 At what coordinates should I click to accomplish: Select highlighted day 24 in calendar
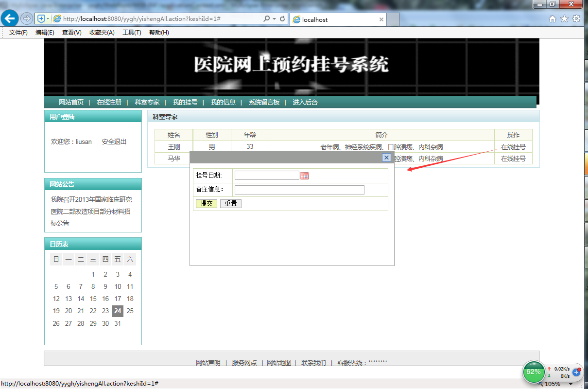click(118, 311)
